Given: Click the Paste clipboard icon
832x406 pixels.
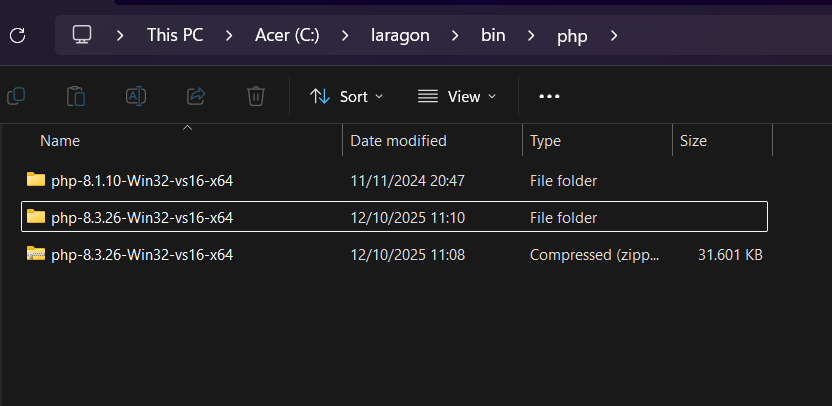Looking at the screenshot, I should click(76, 96).
